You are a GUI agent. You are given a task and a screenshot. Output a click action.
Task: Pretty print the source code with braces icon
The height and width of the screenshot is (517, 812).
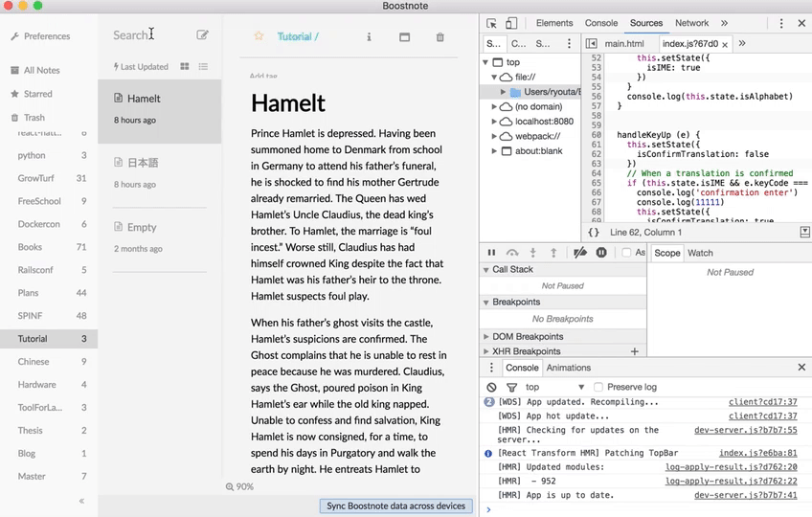click(594, 233)
